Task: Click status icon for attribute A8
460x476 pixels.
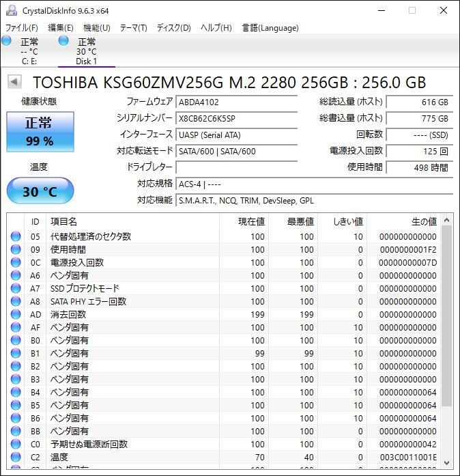Action: pos(16,301)
